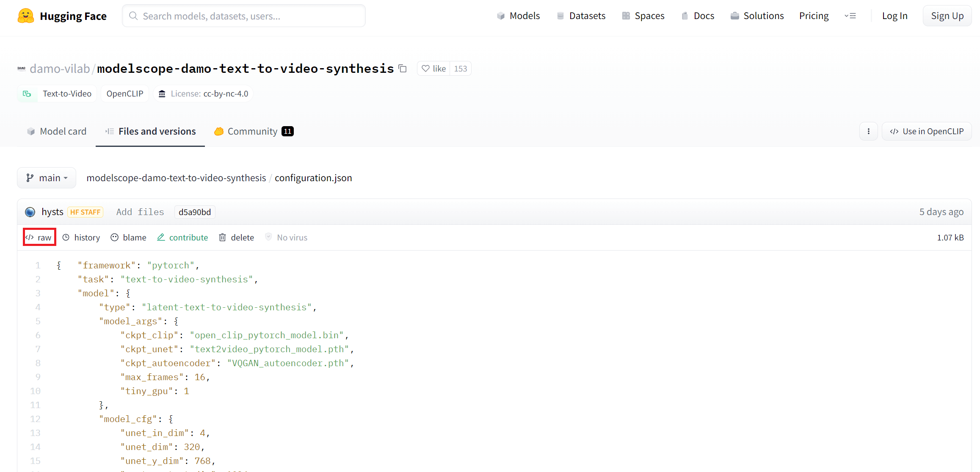Click the search magnifier icon

pyautogui.click(x=133, y=16)
